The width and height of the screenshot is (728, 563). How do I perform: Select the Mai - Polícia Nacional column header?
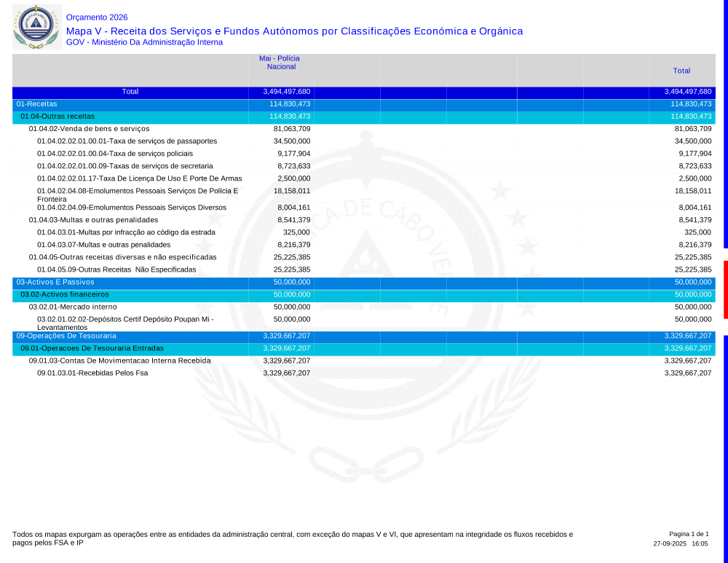280,63
